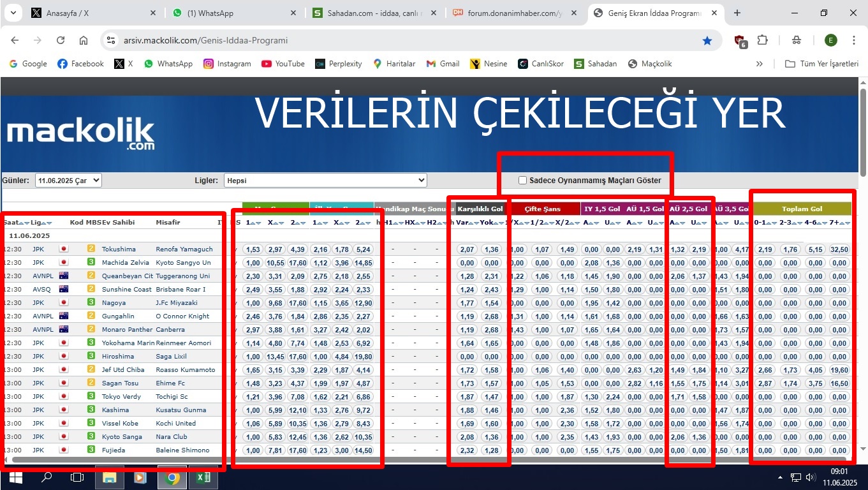Open Task View on the taskbar
Image resolution: width=868 pixels, height=490 pixels.
pyautogui.click(x=77, y=477)
